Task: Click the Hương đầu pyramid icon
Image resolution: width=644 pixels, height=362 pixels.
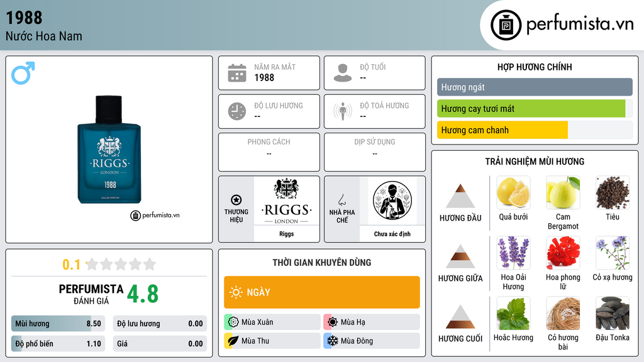Action: [x=460, y=196]
